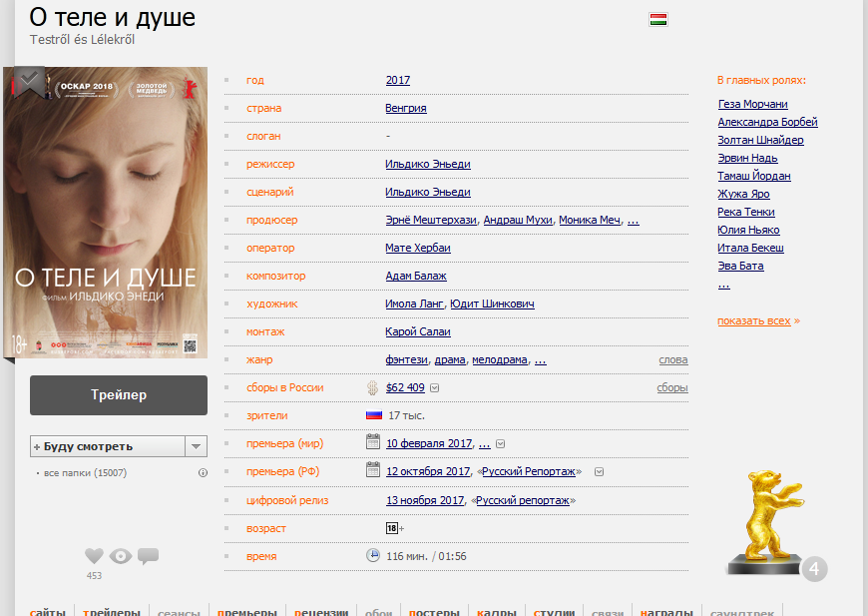This screenshot has width=868, height=616.
Task: Toggle the eye watched icon under the poster
Action: coord(121,556)
